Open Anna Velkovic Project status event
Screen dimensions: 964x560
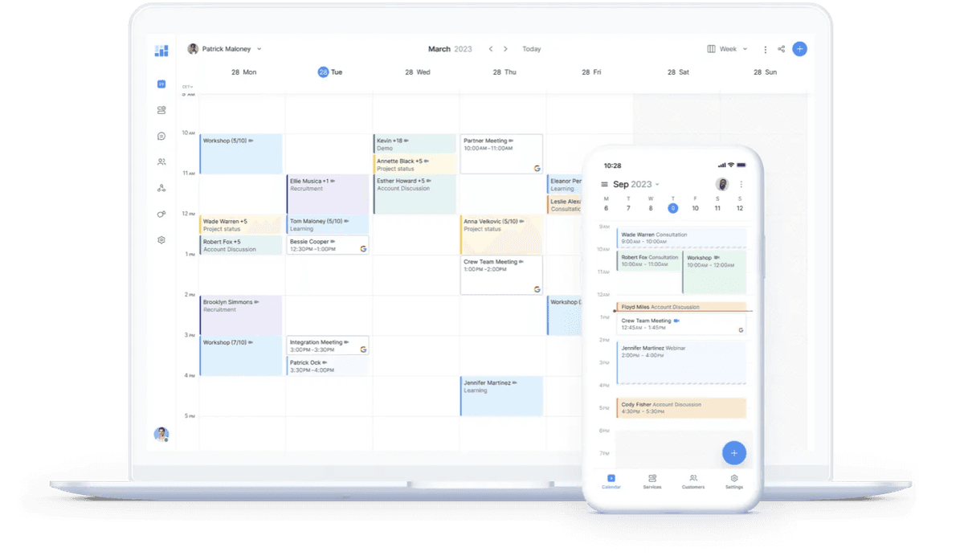coord(501,235)
